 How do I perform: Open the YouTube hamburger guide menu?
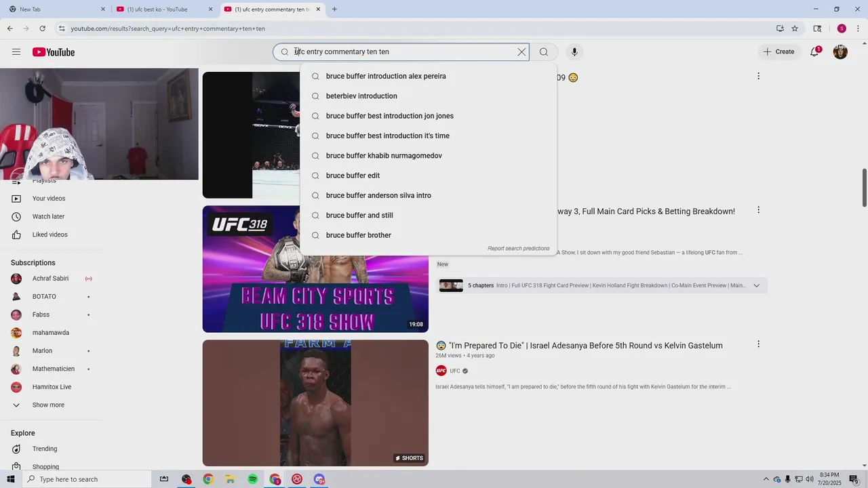pos(16,52)
